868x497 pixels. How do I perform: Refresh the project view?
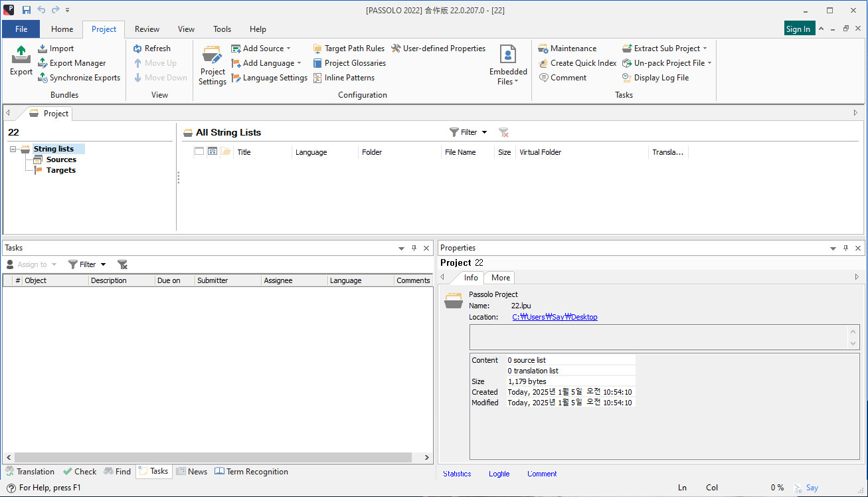(x=151, y=49)
